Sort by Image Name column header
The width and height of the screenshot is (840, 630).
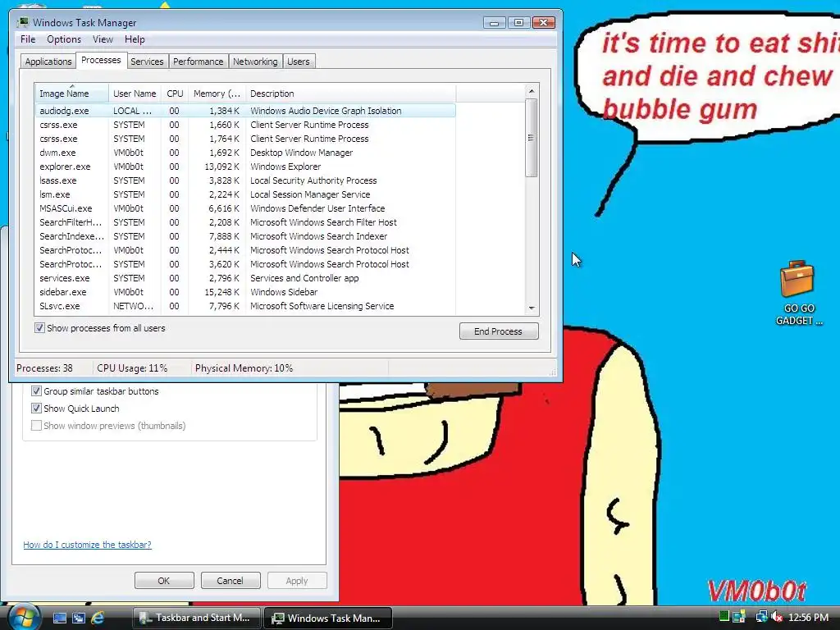pos(72,94)
